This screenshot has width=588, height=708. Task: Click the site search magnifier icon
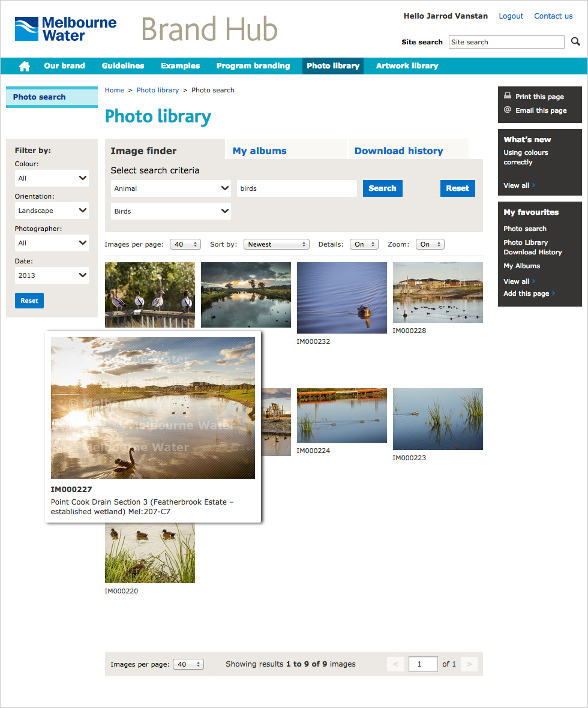575,41
